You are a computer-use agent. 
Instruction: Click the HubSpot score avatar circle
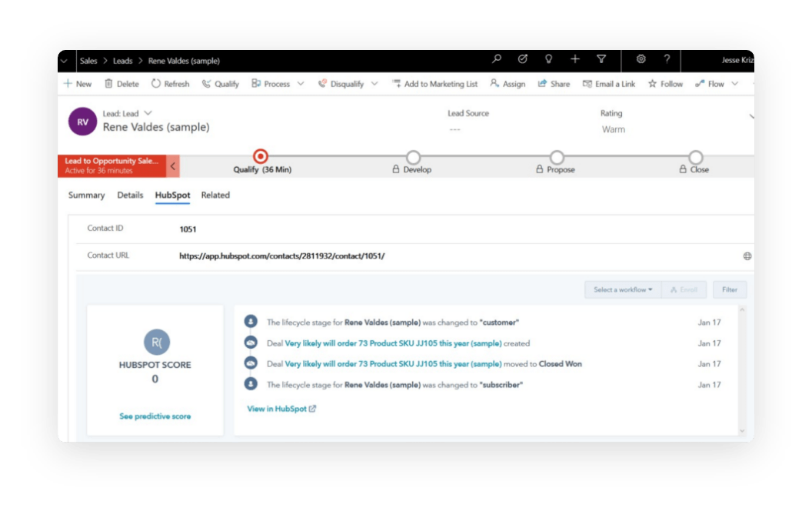[x=156, y=342]
